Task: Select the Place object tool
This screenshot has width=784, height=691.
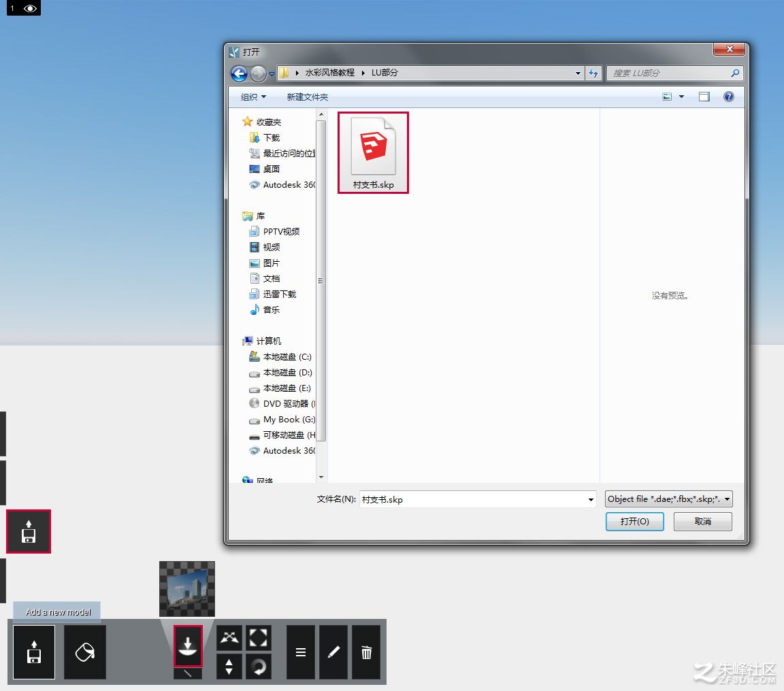Action: tap(188, 645)
